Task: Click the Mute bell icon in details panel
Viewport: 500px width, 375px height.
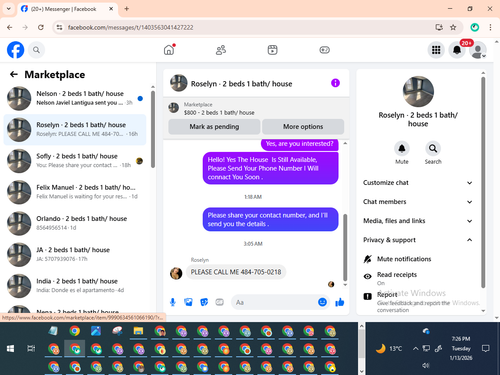Action: (402, 148)
